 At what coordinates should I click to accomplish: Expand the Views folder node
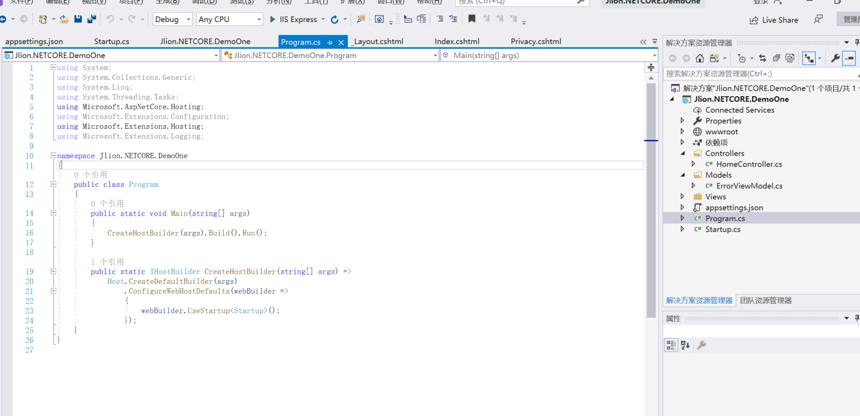(x=682, y=196)
